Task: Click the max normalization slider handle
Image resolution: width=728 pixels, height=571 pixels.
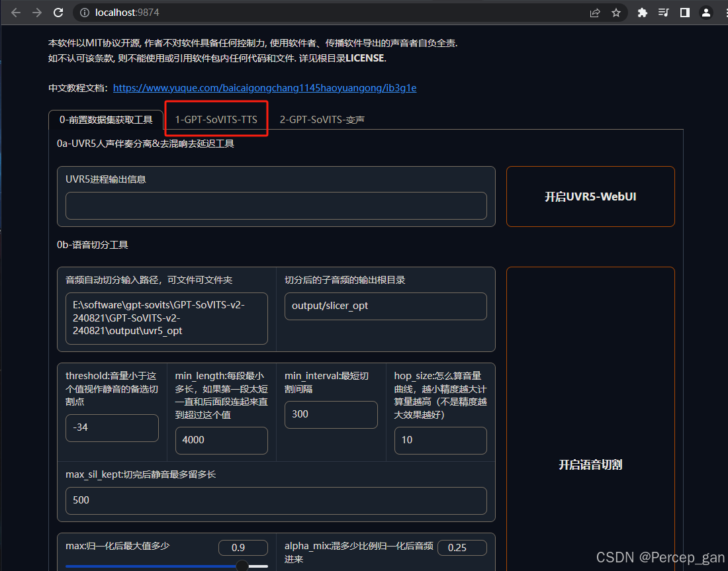Action: 242,566
